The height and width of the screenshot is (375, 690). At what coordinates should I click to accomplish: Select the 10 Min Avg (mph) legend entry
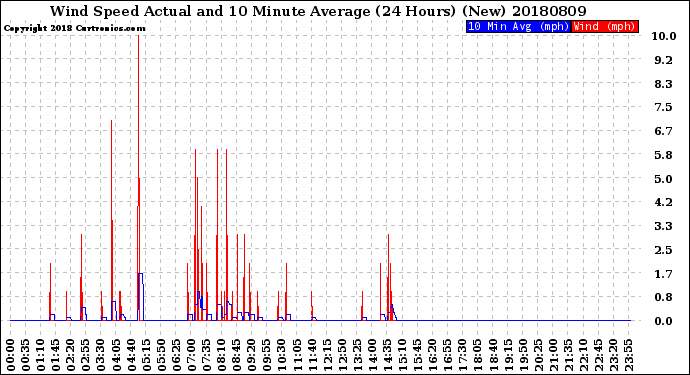coord(518,26)
